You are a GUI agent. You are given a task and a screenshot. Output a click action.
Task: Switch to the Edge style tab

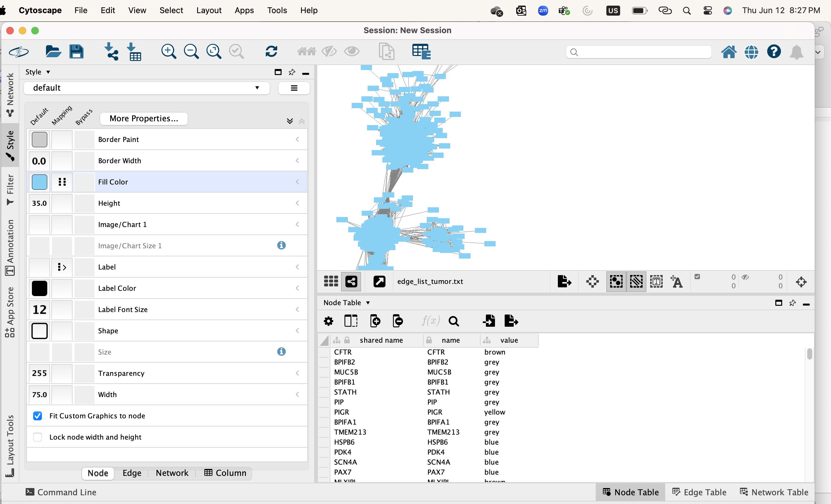click(132, 473)
